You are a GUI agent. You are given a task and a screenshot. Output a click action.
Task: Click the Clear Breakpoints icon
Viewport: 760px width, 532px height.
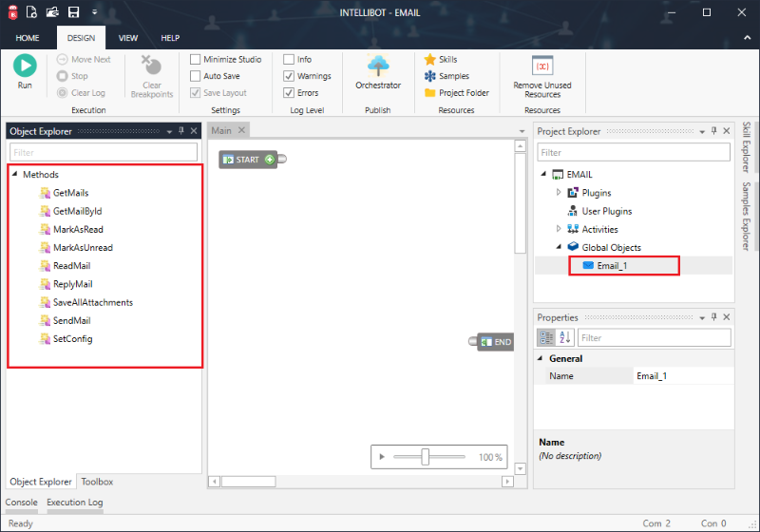click(151, 66)
